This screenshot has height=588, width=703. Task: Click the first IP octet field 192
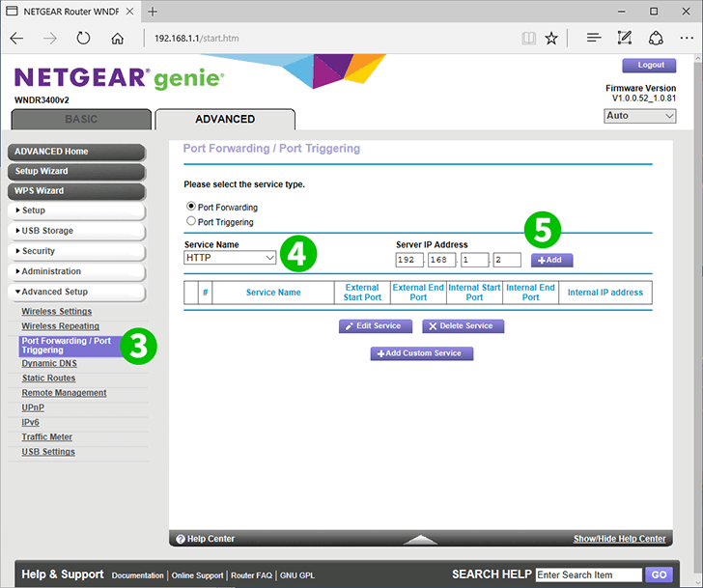408,260
